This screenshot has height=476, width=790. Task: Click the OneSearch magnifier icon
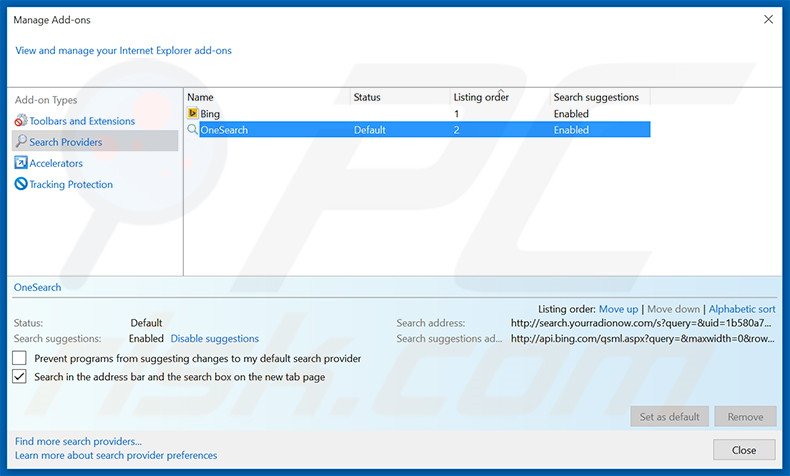pos(192,129)
